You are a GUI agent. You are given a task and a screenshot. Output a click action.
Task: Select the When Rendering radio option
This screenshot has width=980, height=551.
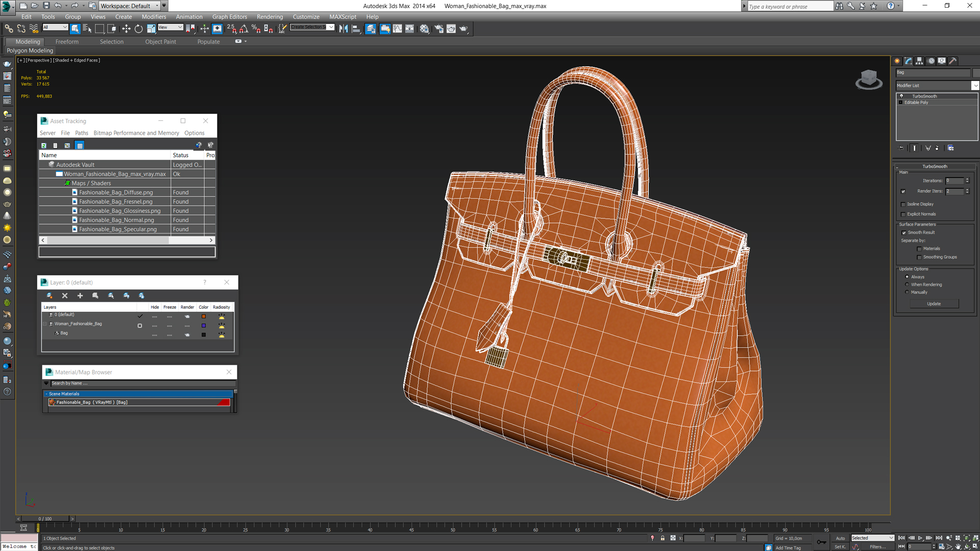click(907, 285)
